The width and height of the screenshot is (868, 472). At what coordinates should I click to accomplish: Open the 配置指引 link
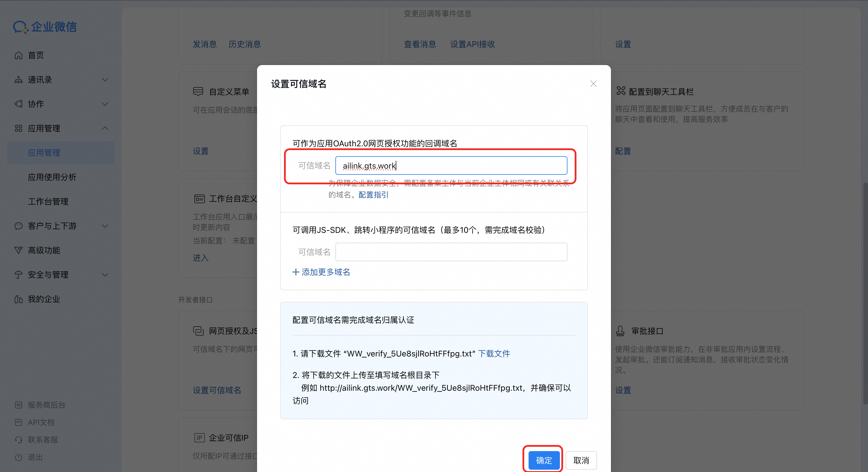(373, 195)
